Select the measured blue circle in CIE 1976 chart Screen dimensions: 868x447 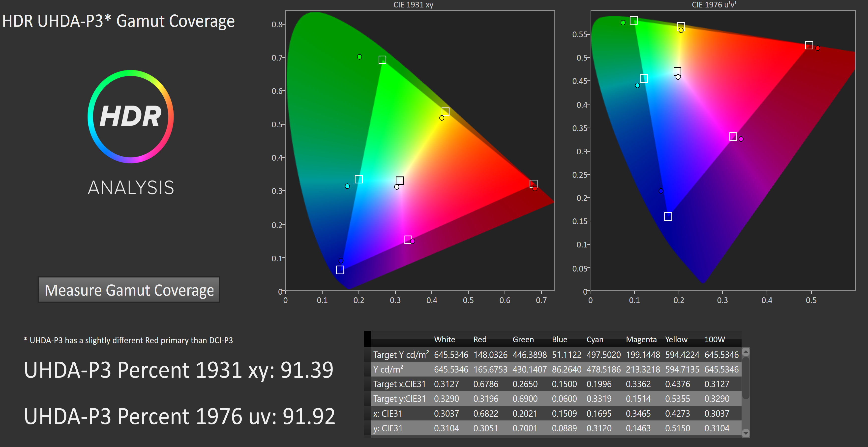(661, 191)
